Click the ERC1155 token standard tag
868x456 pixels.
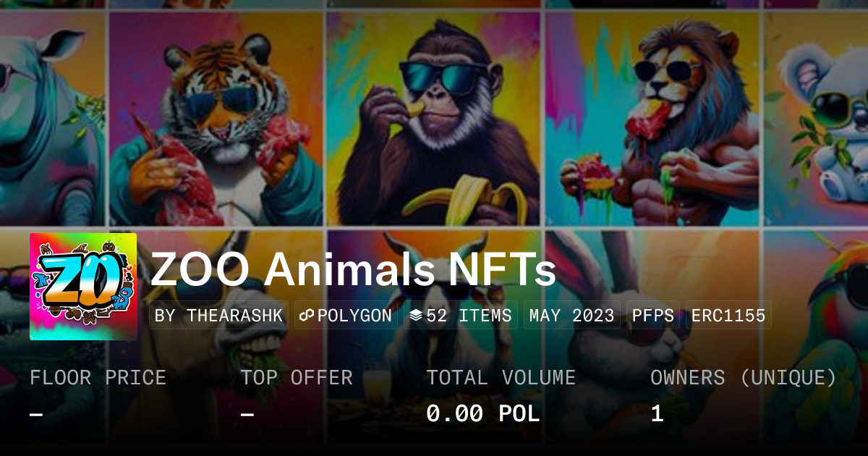click(x=728, y=316)
